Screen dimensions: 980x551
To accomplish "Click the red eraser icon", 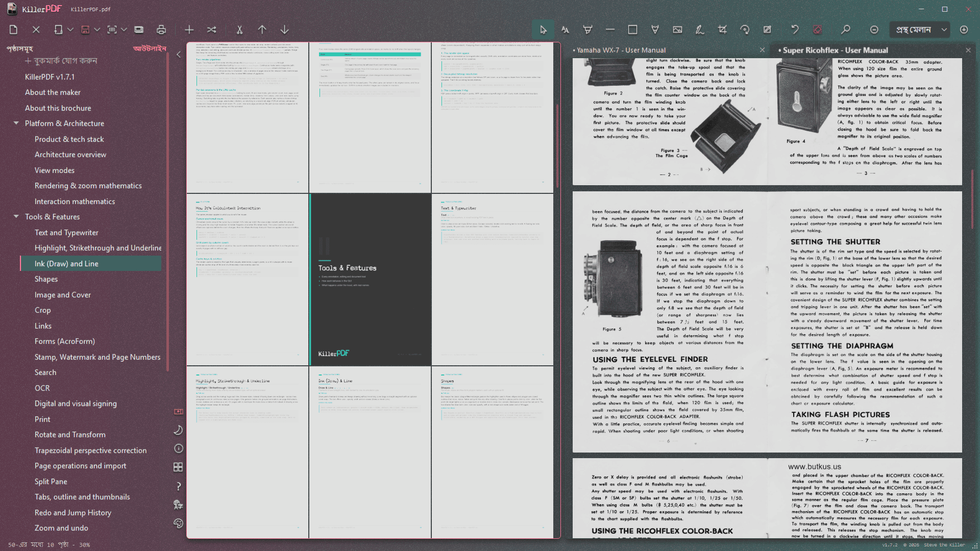I will coord(818,30).
